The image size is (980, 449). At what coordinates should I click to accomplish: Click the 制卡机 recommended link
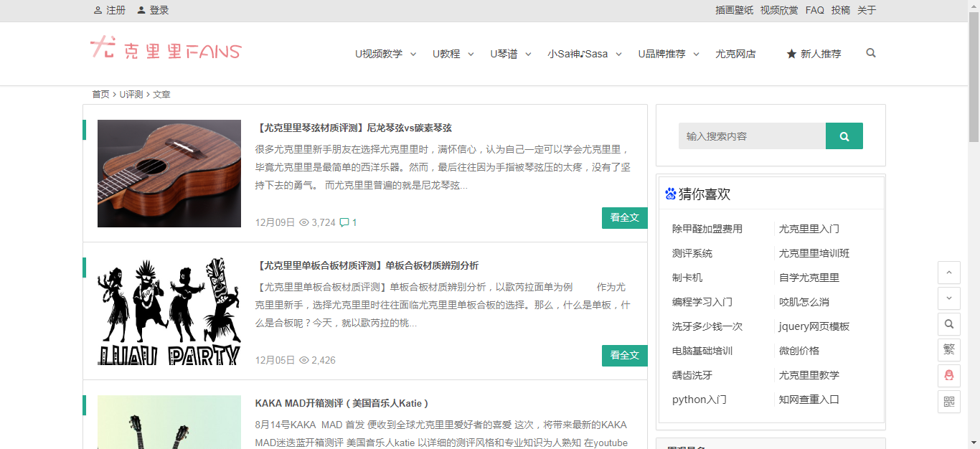(x=687, y=278)
